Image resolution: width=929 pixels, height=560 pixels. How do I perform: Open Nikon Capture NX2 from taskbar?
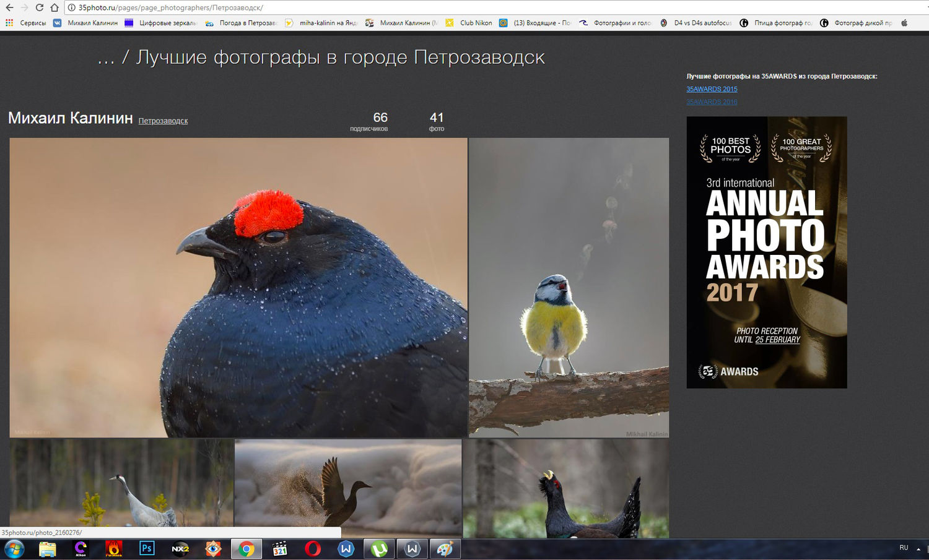[x=180, y=548]
